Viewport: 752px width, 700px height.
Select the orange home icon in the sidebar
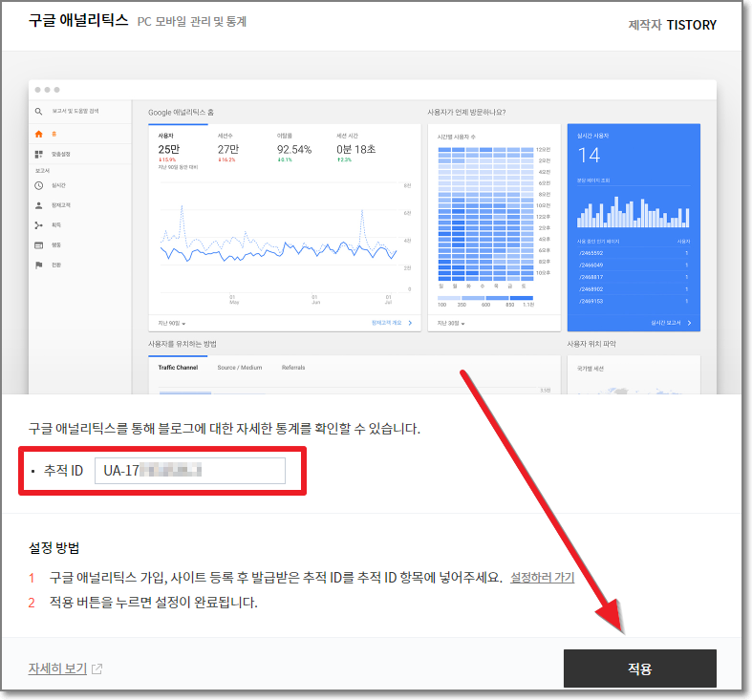pyautogui.click(x=39, y=134)
